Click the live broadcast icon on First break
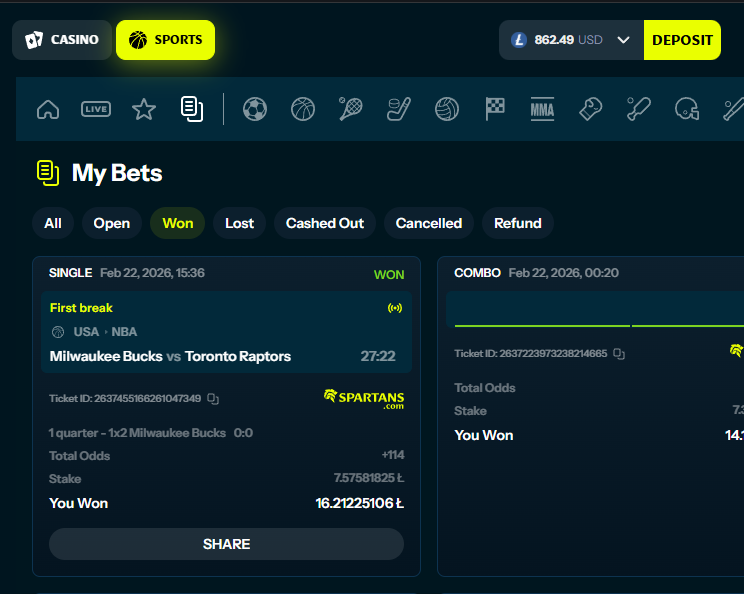Viewport: 744px width, 594px height. coord(395,308)
